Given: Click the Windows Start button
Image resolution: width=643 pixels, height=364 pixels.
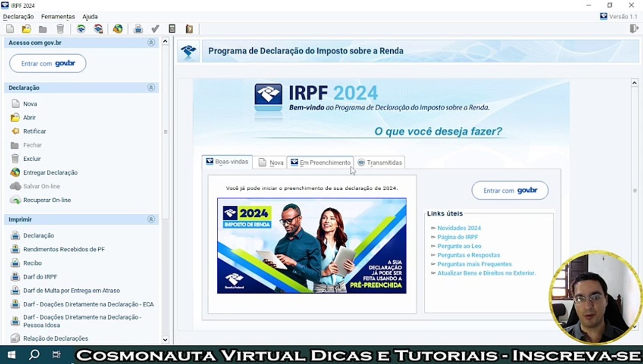Looking at the screenshot, I should (11, 355).
